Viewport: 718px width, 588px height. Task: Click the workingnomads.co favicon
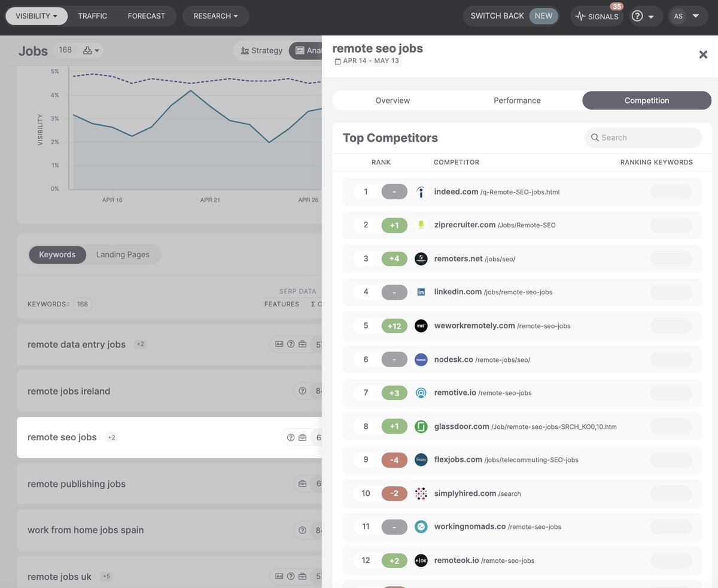coord(421,527)
